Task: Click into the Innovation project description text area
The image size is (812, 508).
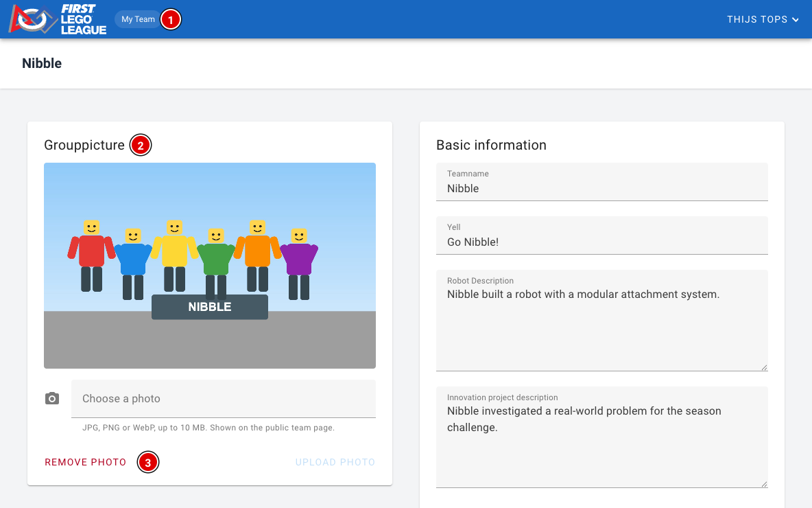Action: [601, 437]
